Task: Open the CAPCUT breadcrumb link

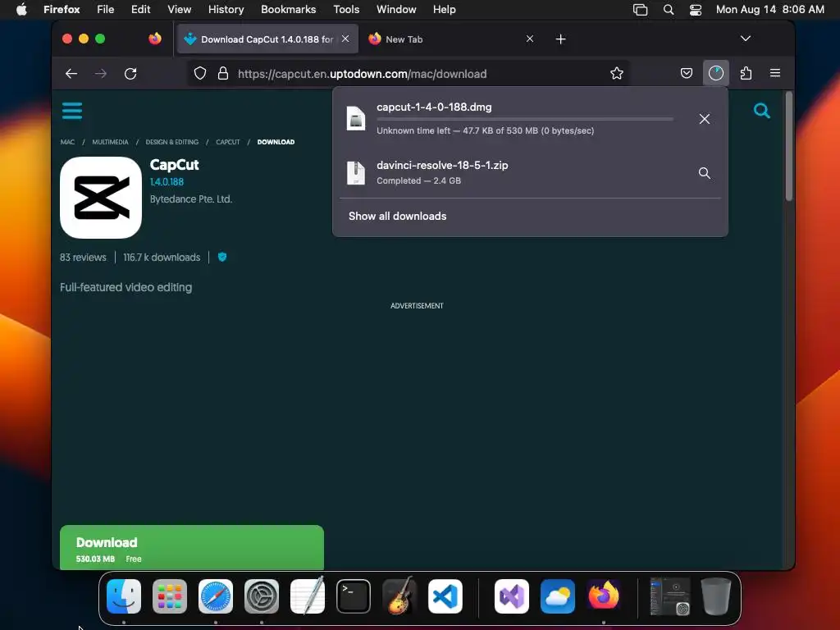Action: pyautogui.click(x=228, y=142)
